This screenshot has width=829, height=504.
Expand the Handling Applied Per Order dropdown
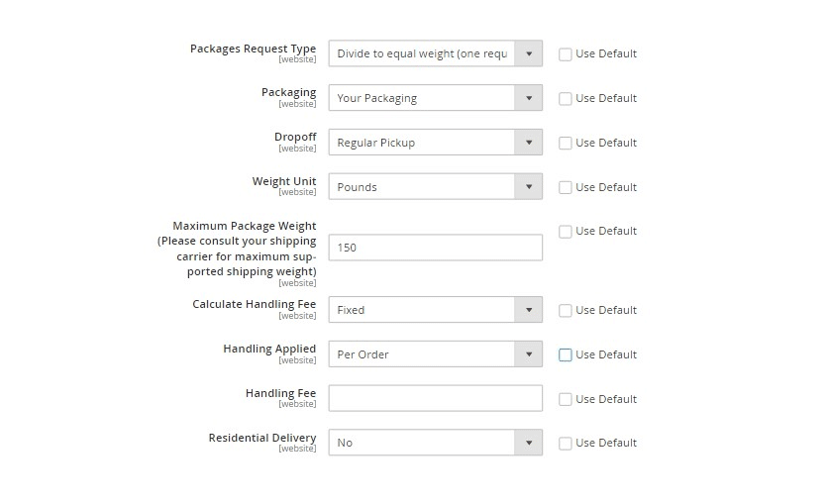click(435, 353)
